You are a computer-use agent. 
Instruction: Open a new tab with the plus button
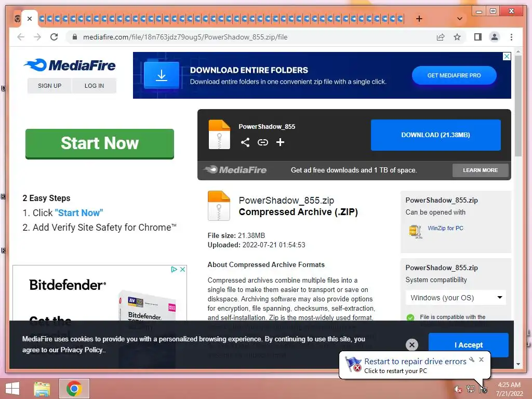click(419, 19)
